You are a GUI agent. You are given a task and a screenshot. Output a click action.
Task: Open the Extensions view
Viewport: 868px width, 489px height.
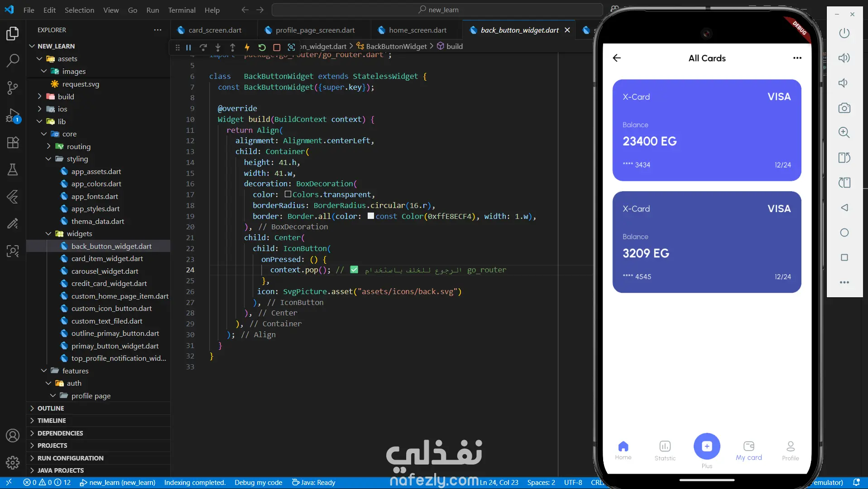[x=13, y=143]
